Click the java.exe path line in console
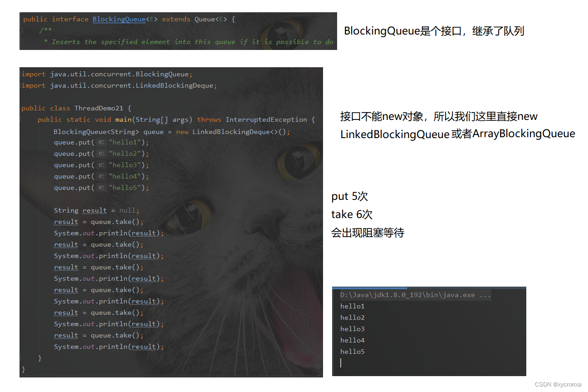The image size is (588, 392). click(416, 295)
